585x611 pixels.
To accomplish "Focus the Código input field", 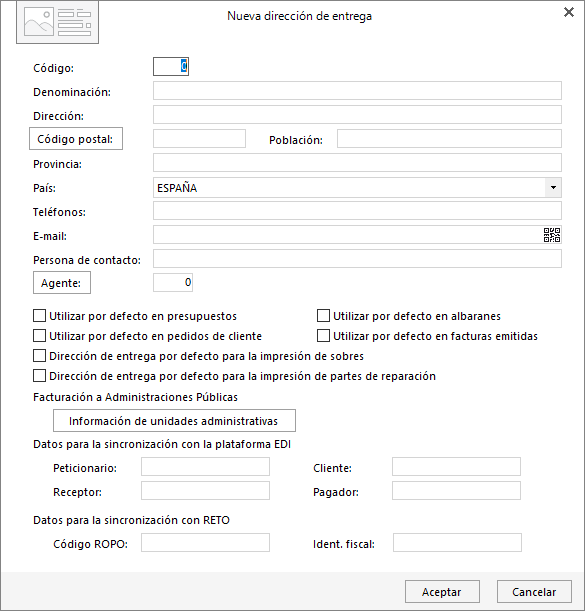I will [x=171, y=66].
